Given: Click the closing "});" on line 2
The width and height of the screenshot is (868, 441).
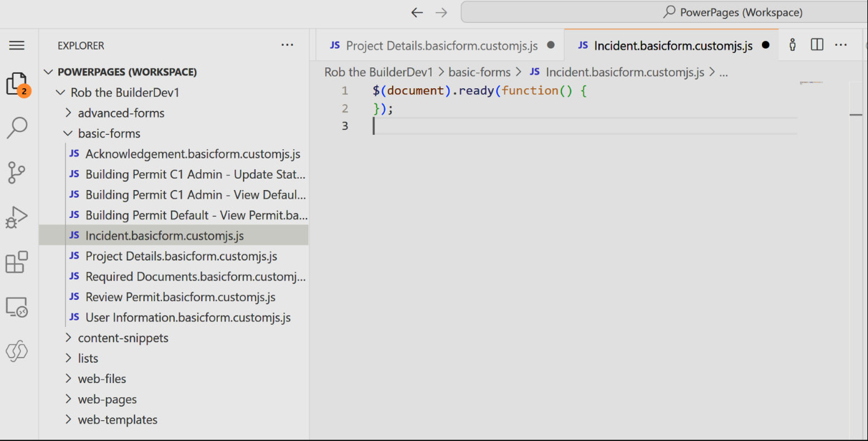Looking at the screenshot, I should [383, 108].
